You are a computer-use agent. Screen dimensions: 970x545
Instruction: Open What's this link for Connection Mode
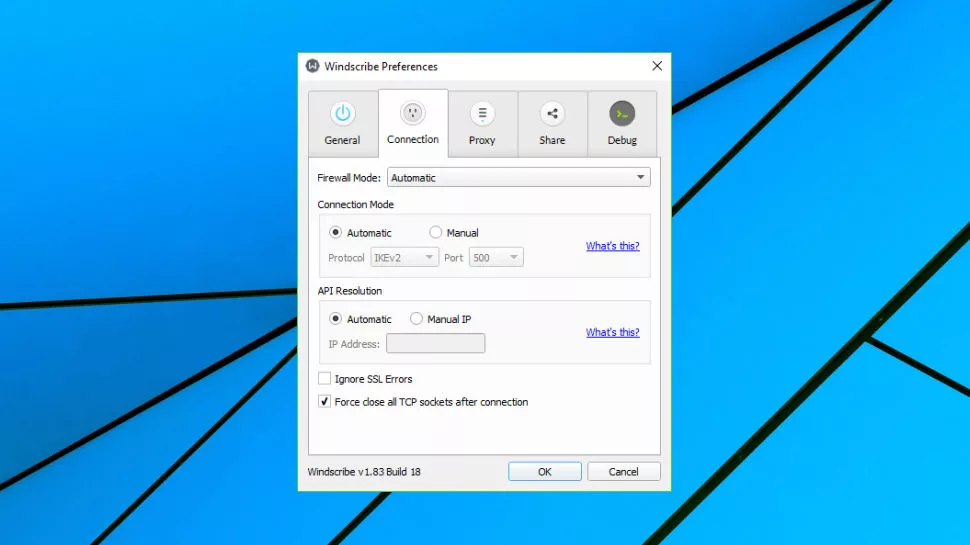coord(612,246)
